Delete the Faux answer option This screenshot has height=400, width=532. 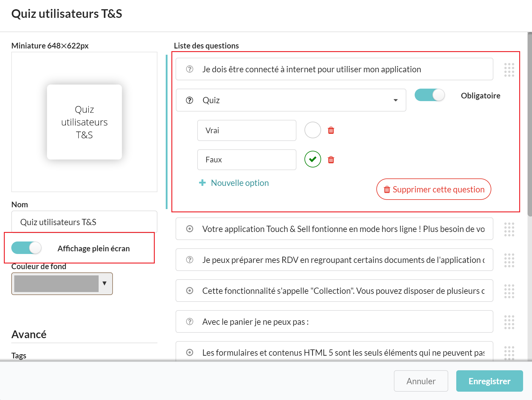[331, 160]
